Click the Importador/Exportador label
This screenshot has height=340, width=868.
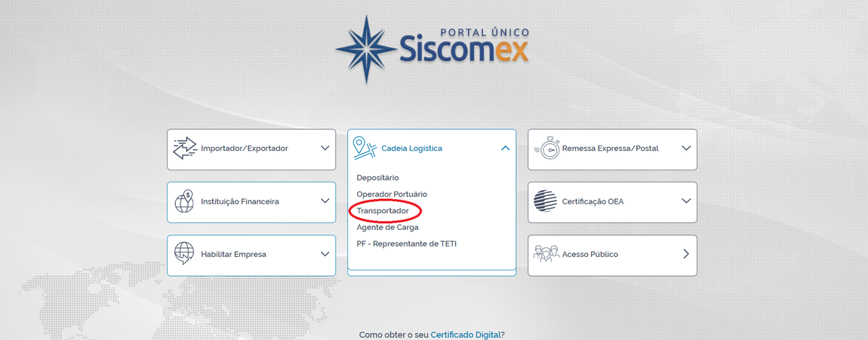click(245, 149)
